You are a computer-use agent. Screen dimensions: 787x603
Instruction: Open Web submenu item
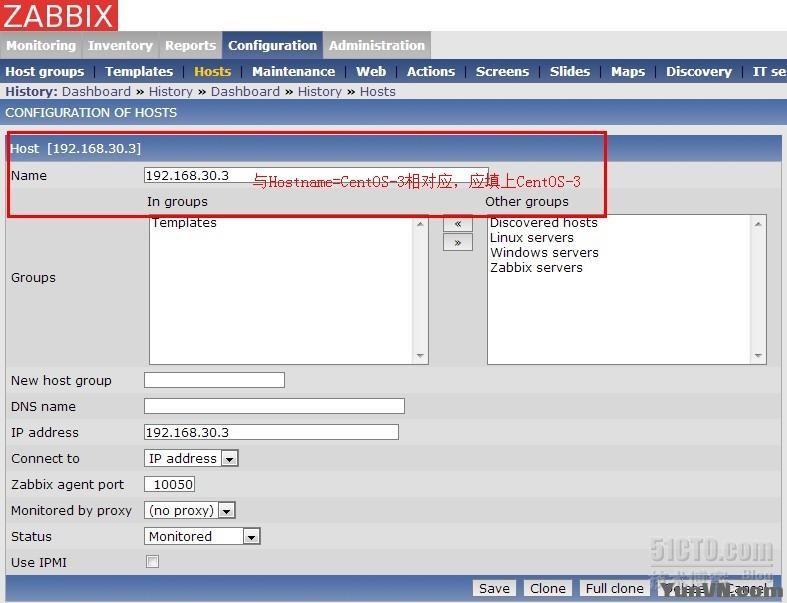click(x=371, y=71)
